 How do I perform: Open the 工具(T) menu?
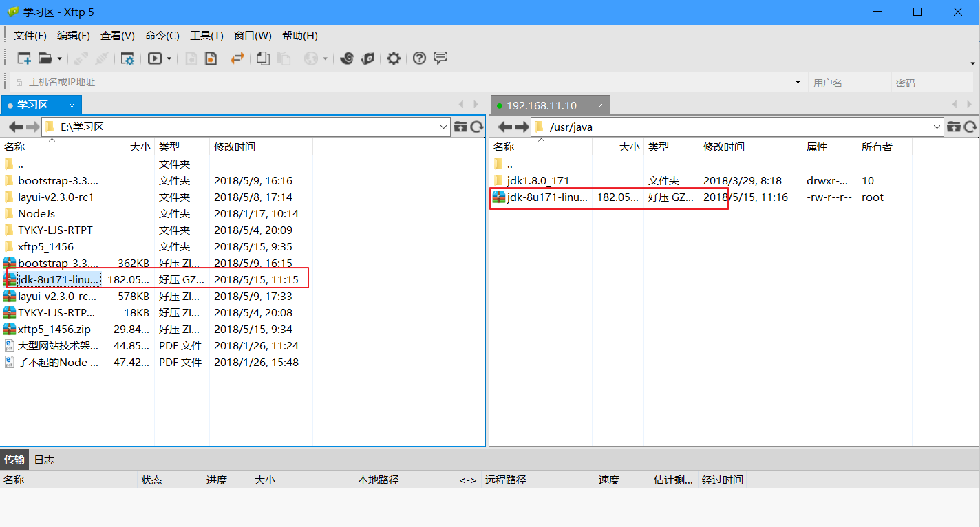click(x=206, y=36)
